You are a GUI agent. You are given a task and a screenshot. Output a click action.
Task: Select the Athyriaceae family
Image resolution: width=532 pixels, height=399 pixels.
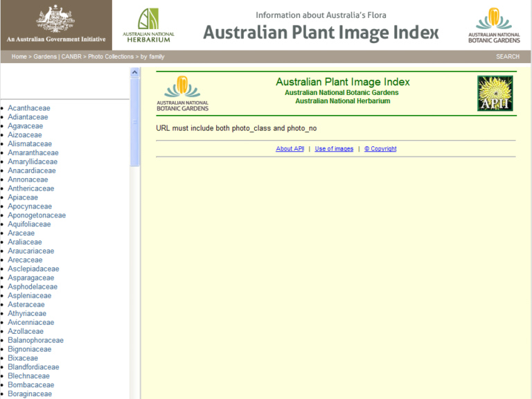[x=27, y=314]
